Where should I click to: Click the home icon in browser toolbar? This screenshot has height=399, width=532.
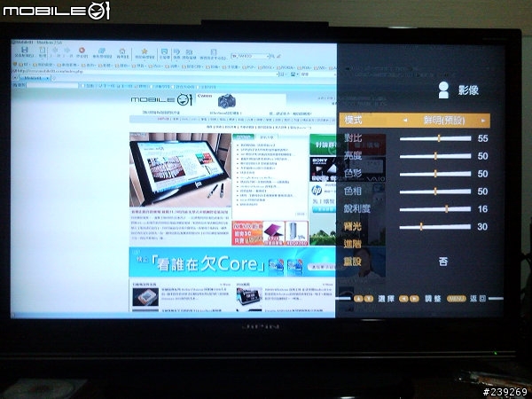pos(122,51)
